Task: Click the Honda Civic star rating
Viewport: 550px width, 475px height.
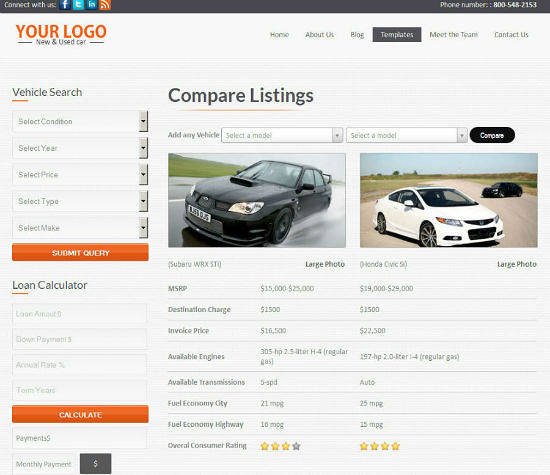Action: coord(380,446)
